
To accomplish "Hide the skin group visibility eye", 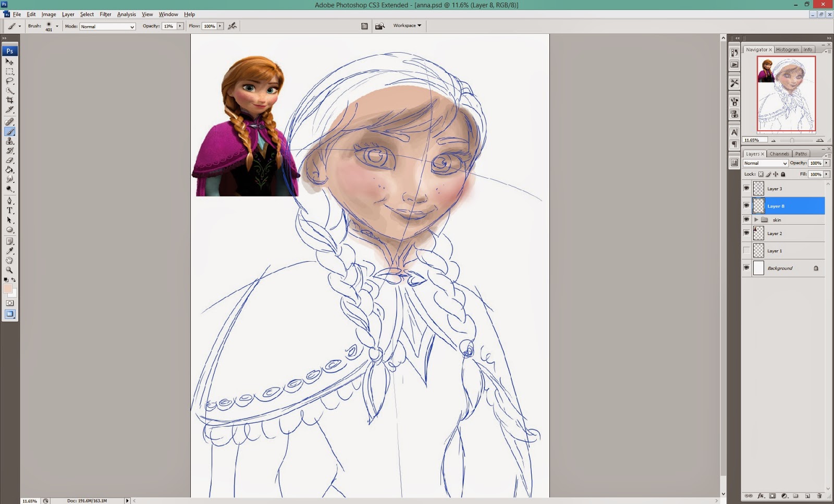I will click(x=746, y=219).
